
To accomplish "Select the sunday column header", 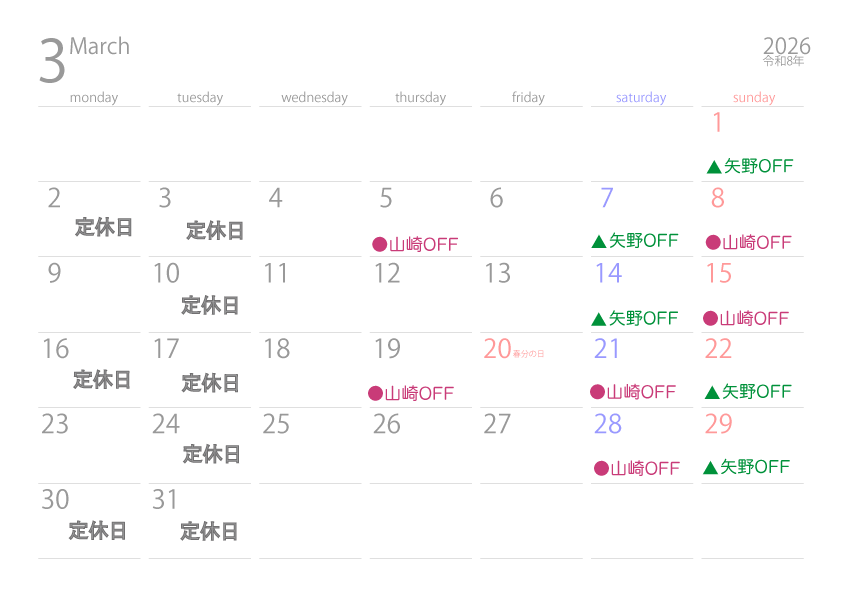I will 754,98.
